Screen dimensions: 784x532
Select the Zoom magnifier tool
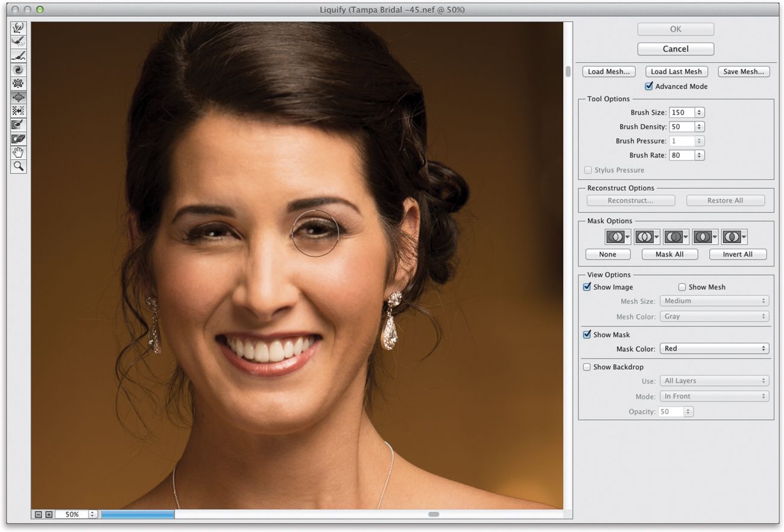tap(19, 166)
